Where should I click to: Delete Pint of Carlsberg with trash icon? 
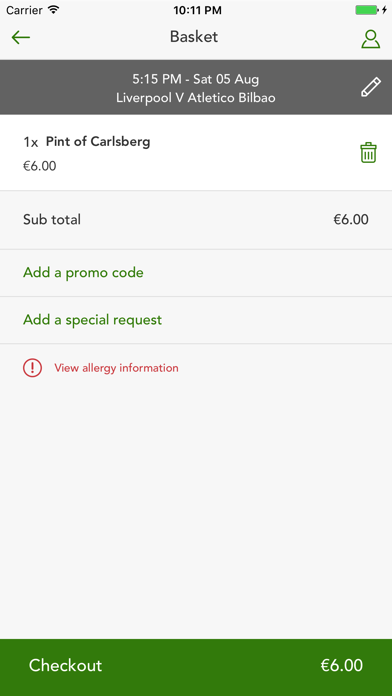pos(368,153)
